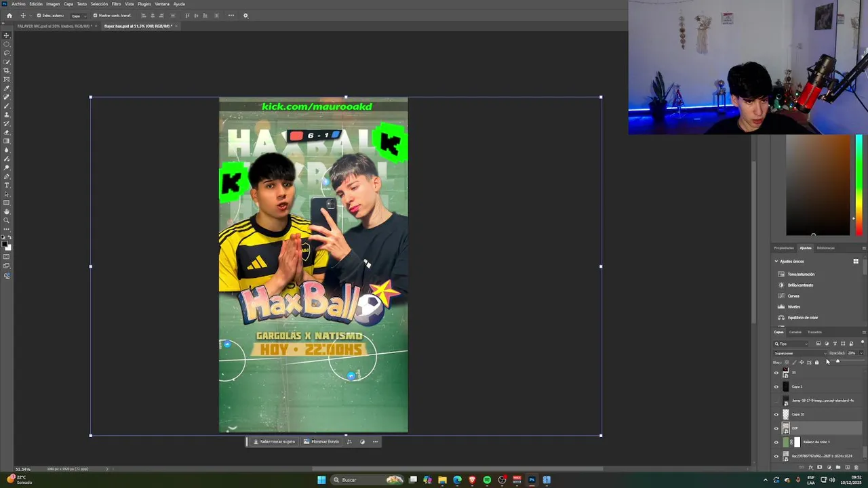The image size is (868, 488).
Task: Select the Brush tool
Action: pyautogui.click(x=7, y=105)
